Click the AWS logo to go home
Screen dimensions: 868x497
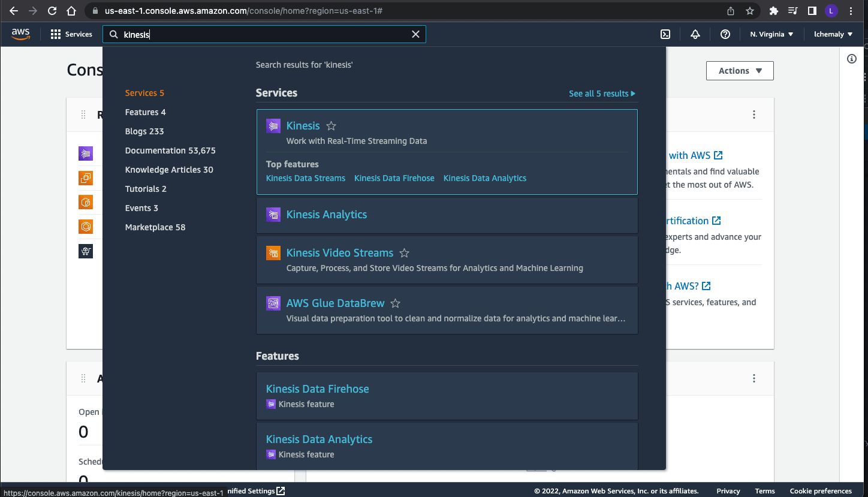tap(20, 34)
